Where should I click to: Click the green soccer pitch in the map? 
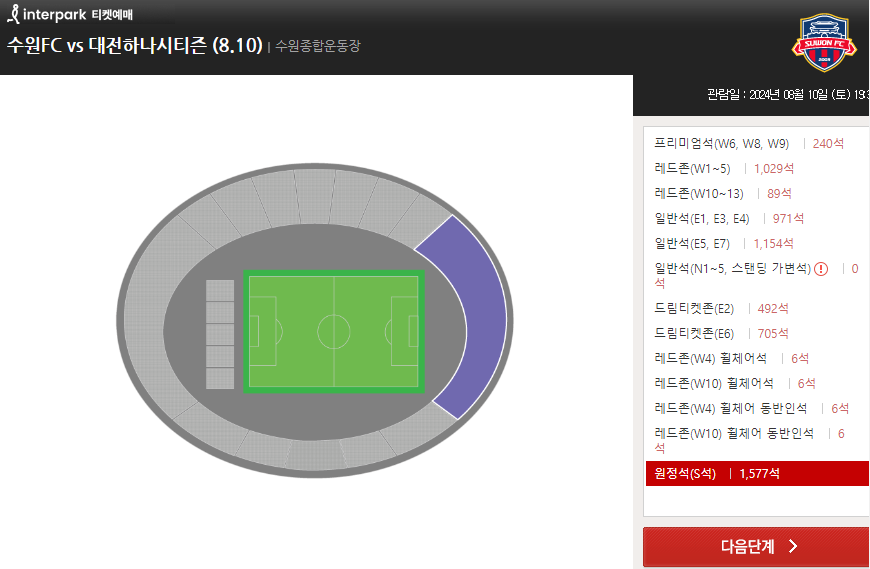coord(334,332)
